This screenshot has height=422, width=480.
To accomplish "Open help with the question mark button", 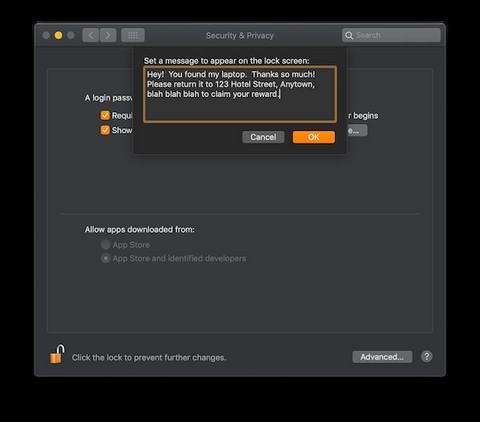I will 427,357.
